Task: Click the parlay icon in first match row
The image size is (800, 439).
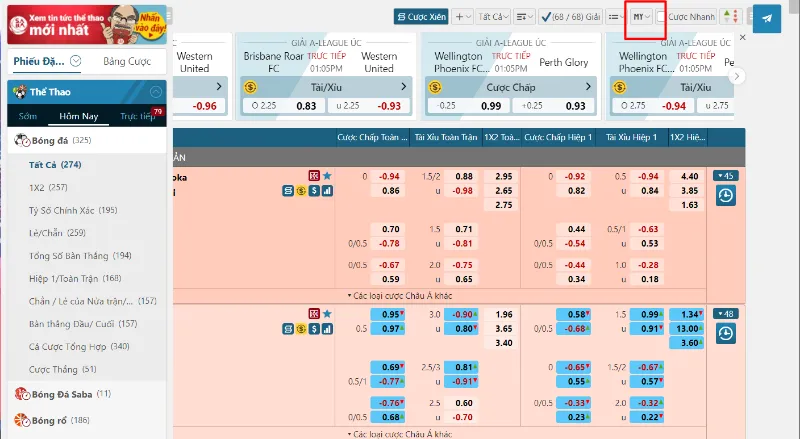Action: tap(288, 190)
